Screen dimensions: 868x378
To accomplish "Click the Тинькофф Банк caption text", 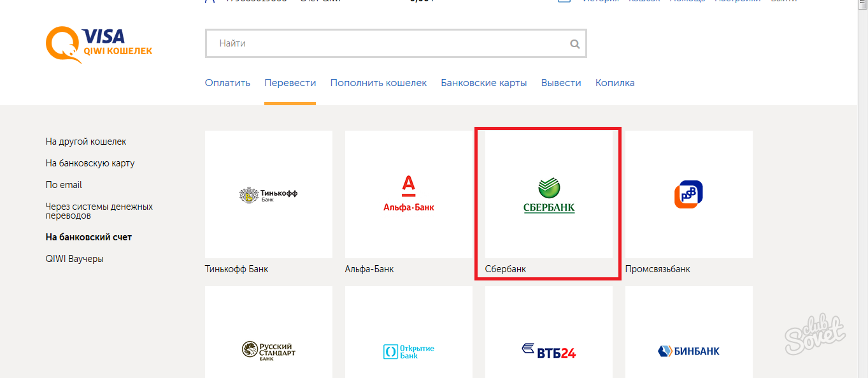I will point(236,269).
